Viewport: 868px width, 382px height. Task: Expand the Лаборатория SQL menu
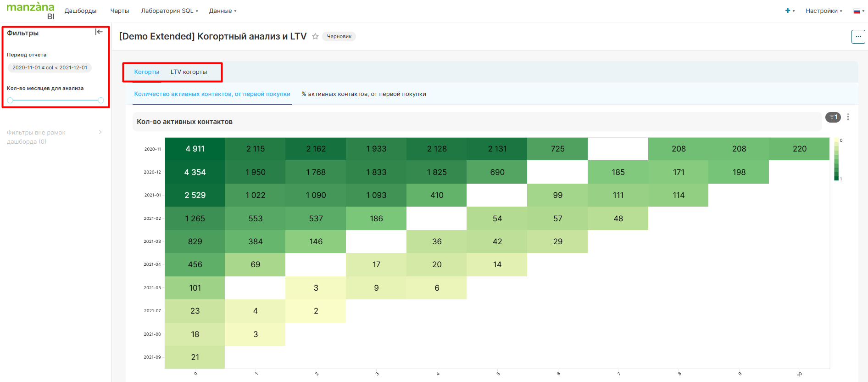pos(169,11)
